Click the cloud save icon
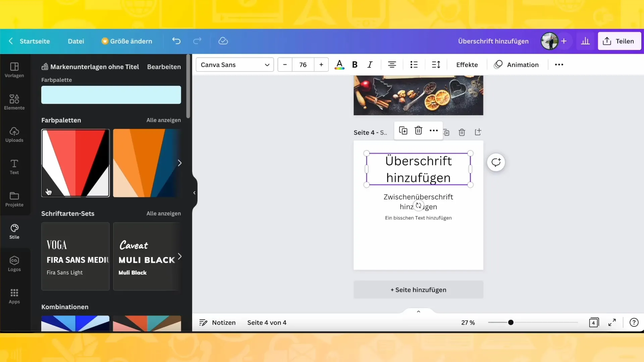 223,41
